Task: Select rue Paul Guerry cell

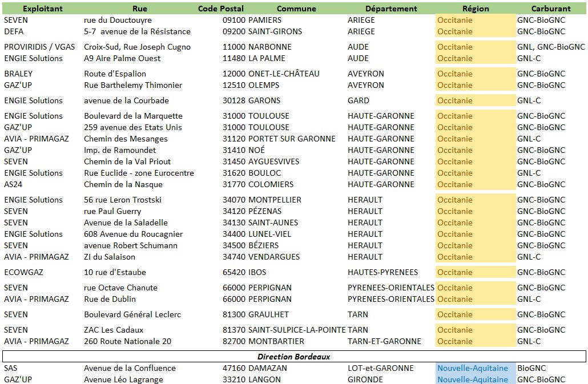Action: coord(112,211)
